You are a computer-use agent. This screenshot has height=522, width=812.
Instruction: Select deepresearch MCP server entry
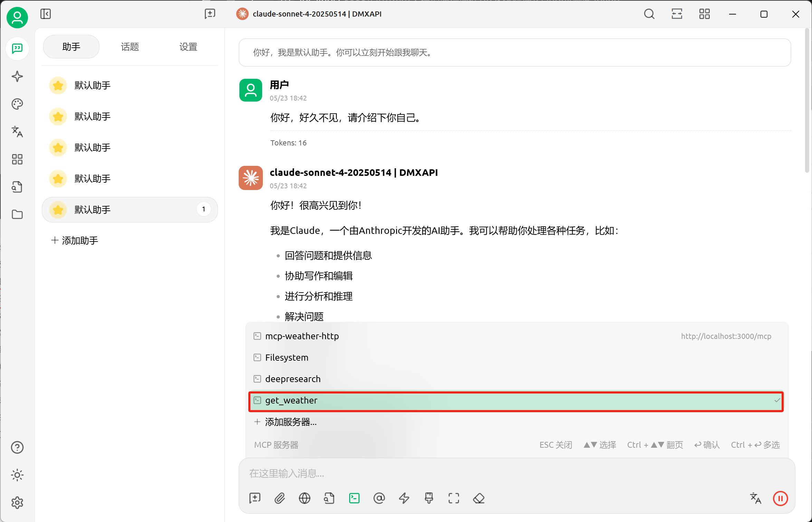(516, 379)
